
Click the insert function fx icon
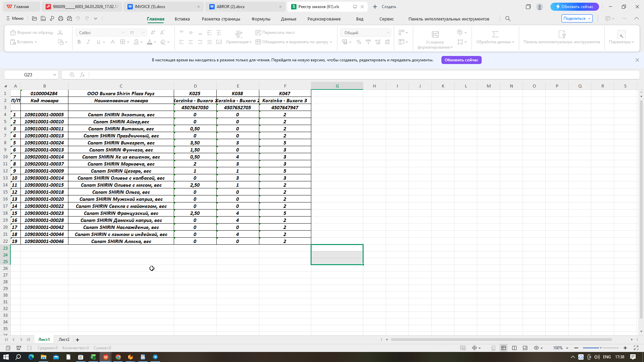click(82, 75)
